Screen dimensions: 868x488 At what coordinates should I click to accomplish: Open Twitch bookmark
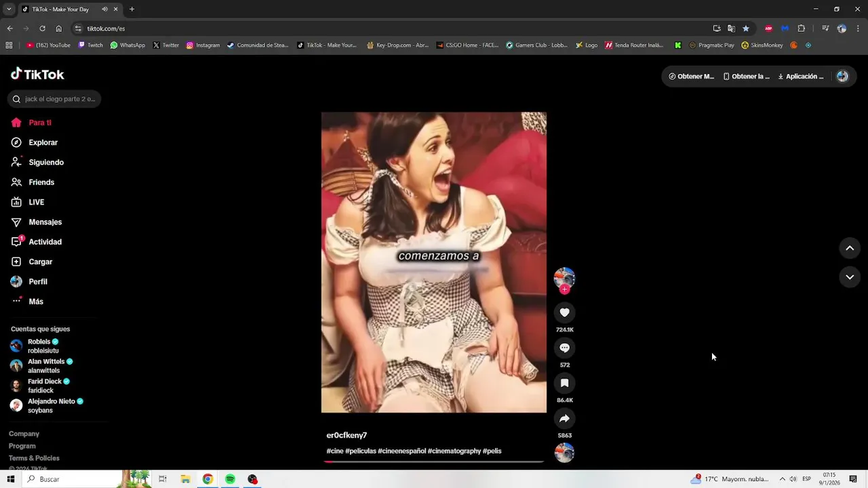pyautogui.click(x=91, y=45)
